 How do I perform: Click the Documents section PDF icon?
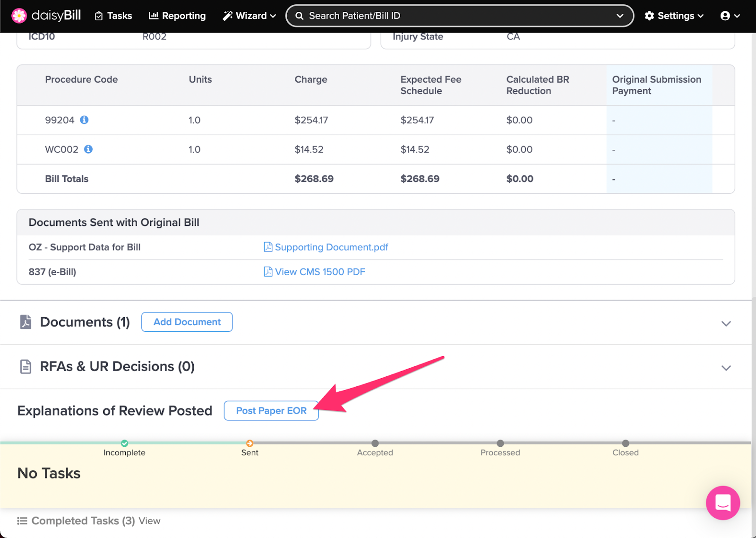(x=26, y=322)
